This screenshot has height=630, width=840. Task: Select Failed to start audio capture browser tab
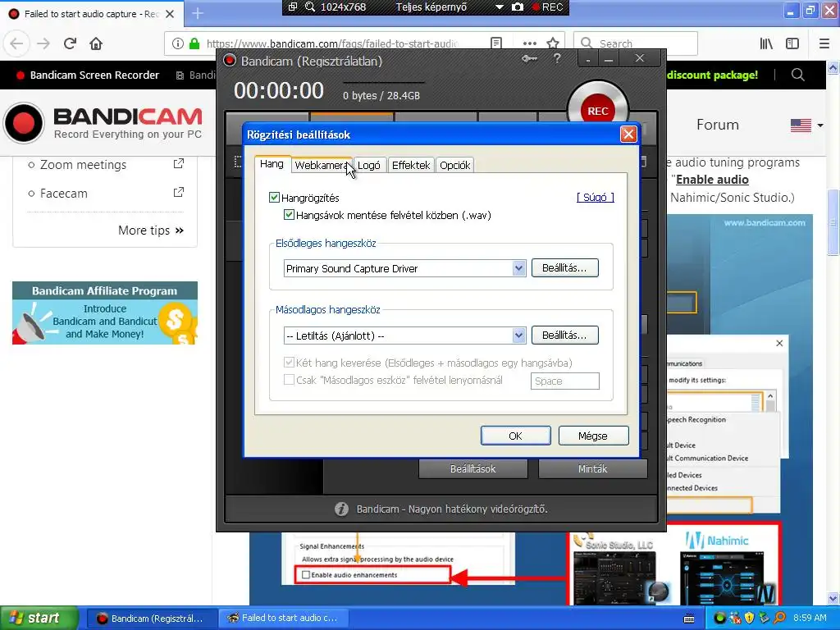(92, 14)
